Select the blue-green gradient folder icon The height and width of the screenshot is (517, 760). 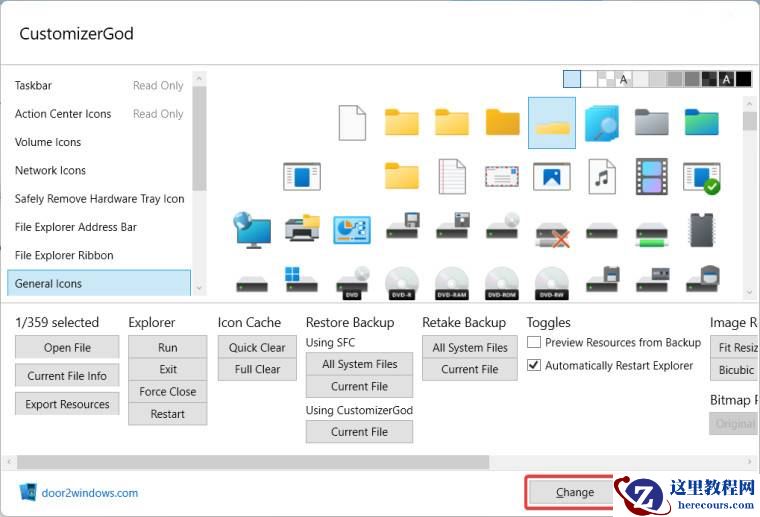702,122
